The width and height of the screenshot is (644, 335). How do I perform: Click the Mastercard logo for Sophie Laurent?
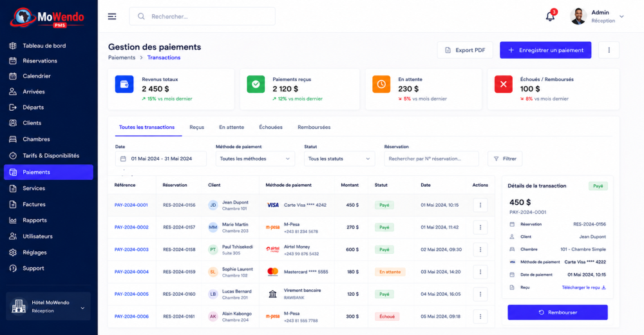click(x=272, y=272)
